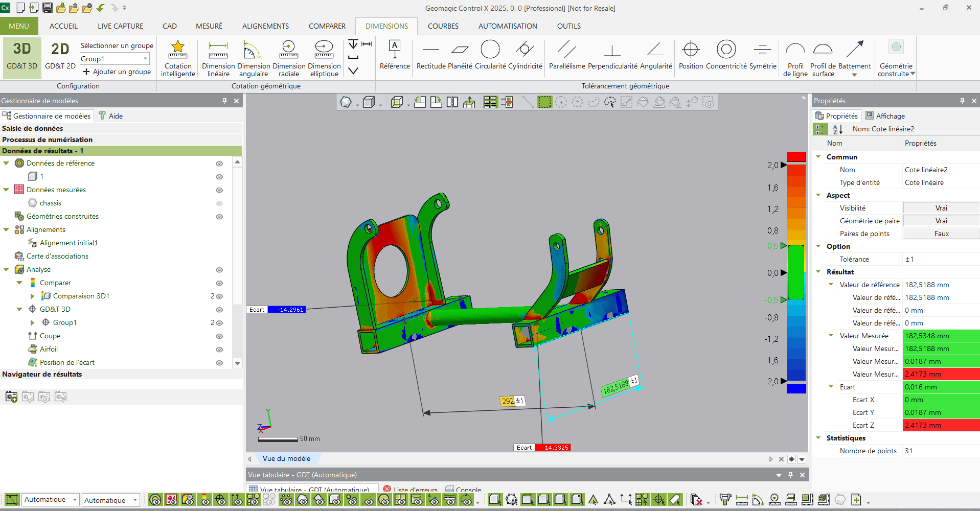Collapse the Alignements tree node

pyautogui.click(x=6, y=229)
